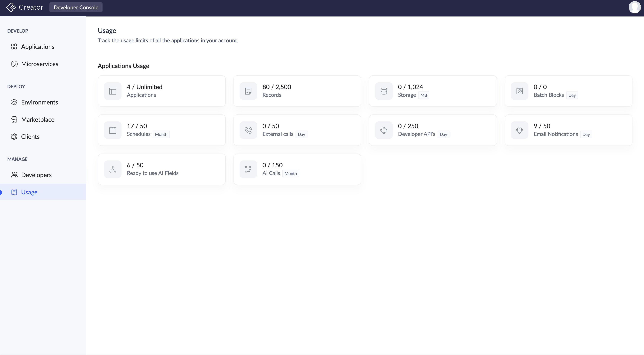The width and height of the screenshot is (644, 355).
Task: Open Applications in the sidebar
Action: [38, 47]
